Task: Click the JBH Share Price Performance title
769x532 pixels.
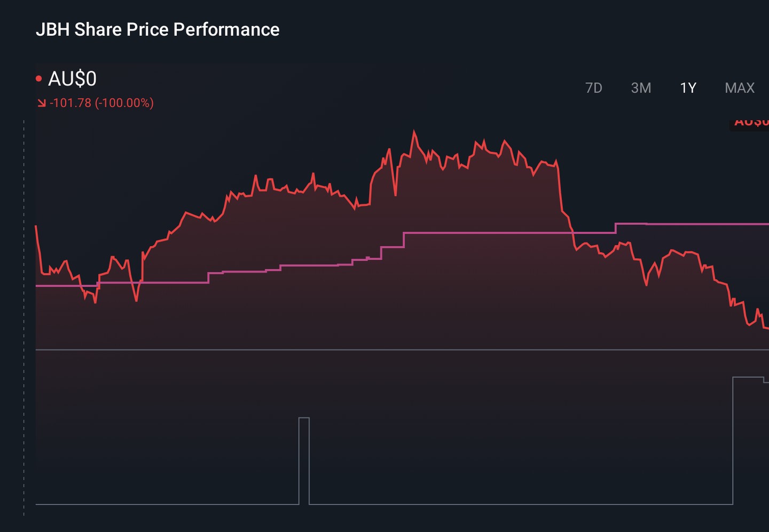Action: click(158, 29)
